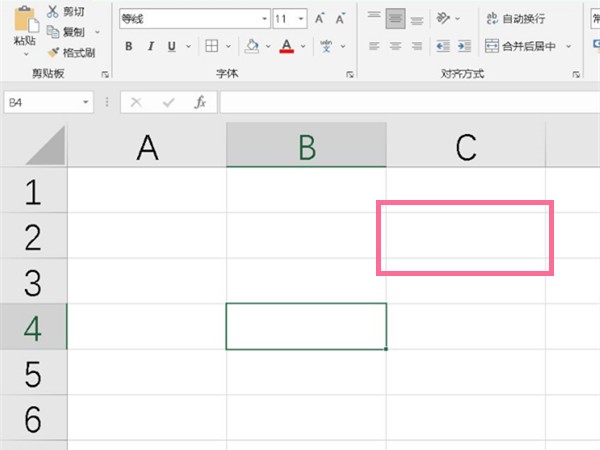Toggle bold formatting with B

tap(129, 46)
